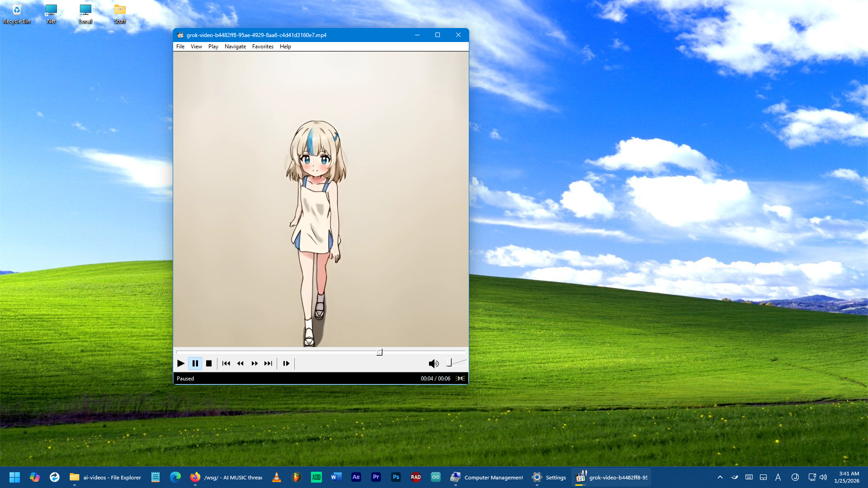Viewport: 868px width, 488px height.
Task: Skip to the next file
Action: pyautogui.click(x=268, y=363)
